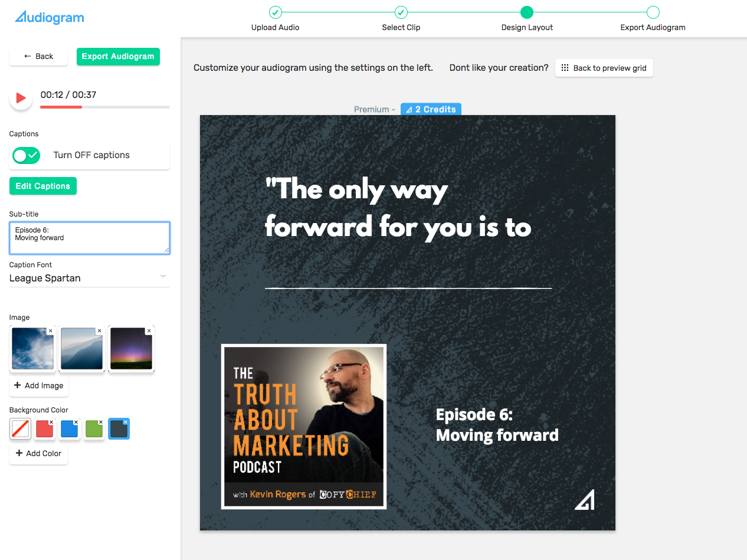The width and height of the screenshot is (747, 560).
Task: Choose the dark slate background color
Action: [119, 429]
